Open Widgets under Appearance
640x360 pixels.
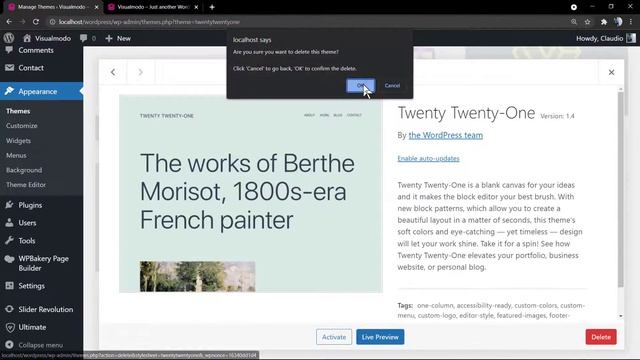18,140
